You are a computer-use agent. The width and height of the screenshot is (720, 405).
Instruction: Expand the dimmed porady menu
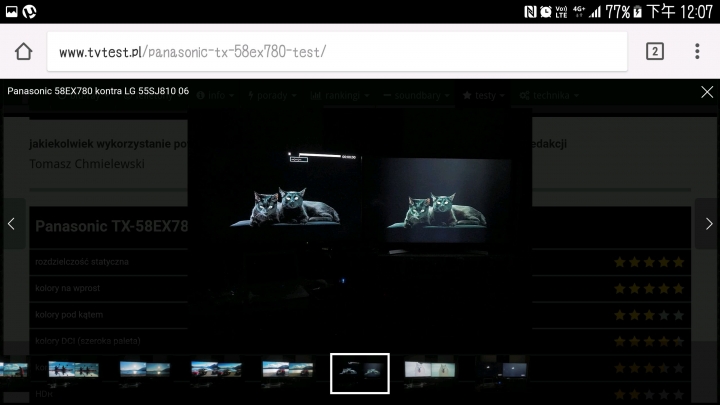272,96
